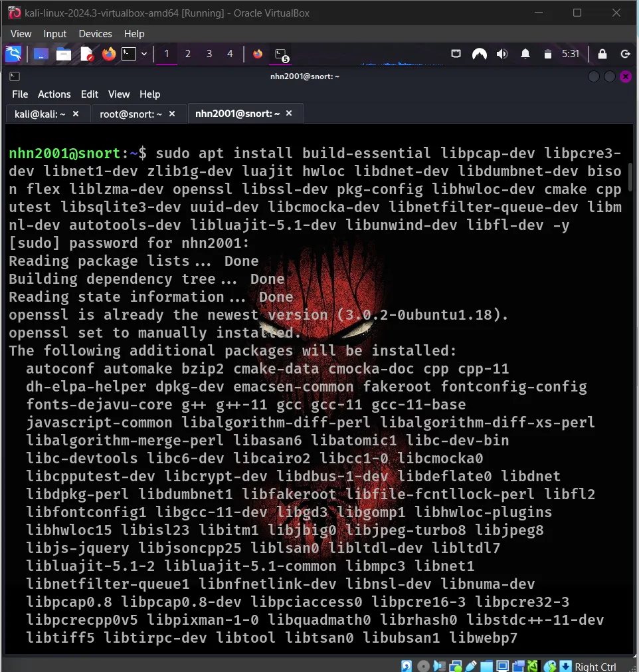This screenshot has height=672, width=639.
Task: Expand the terminal launcher dropdown arrow
Action: coord(143,55)
